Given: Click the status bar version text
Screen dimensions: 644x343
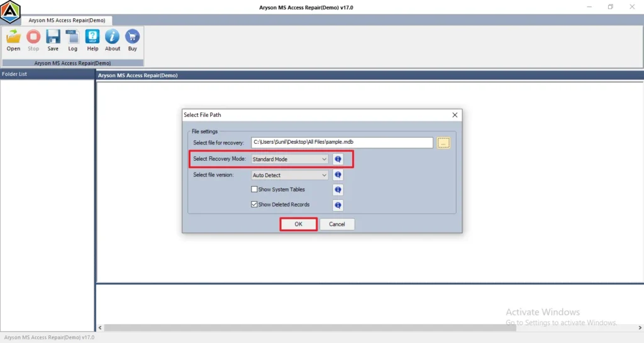Looking at the screenshot, I should [49, 337].
